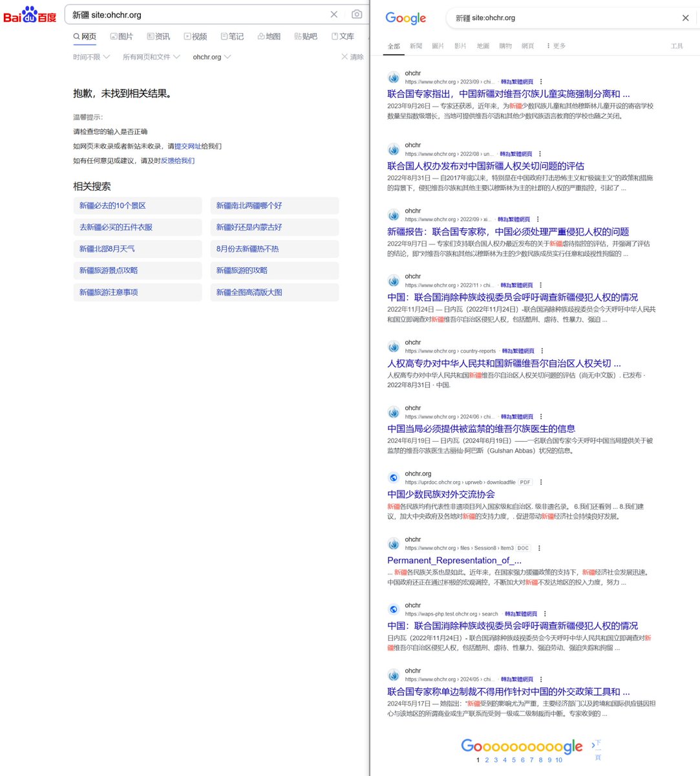This screenshot has height=776, width=700.
Task: Open related search 8月份去新疆热不热
Action: click(275, 249)
